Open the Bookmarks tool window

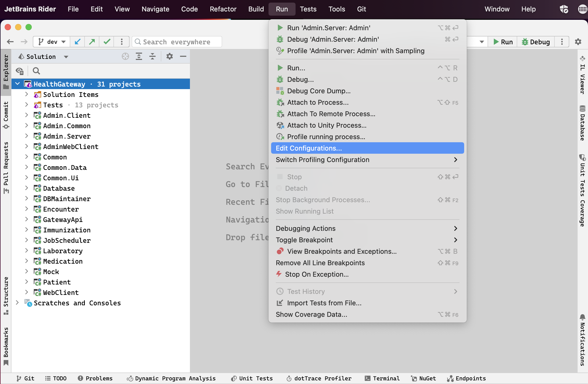[6, 346]
